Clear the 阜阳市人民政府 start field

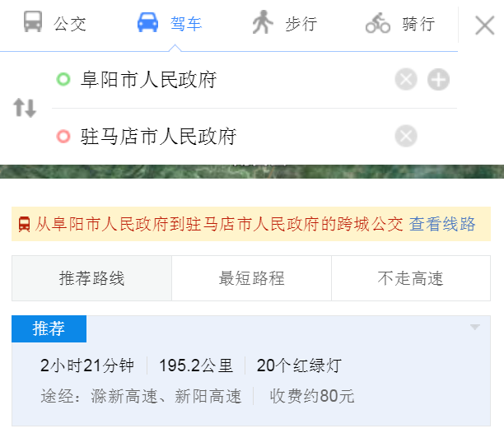click(406, 80)
